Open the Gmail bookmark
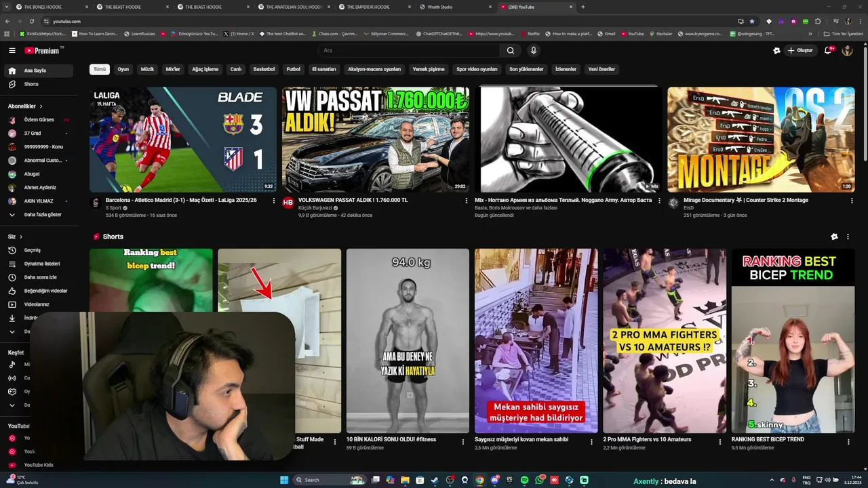The height and width of the screenshot is (488, 868). [x=606, y=33]
